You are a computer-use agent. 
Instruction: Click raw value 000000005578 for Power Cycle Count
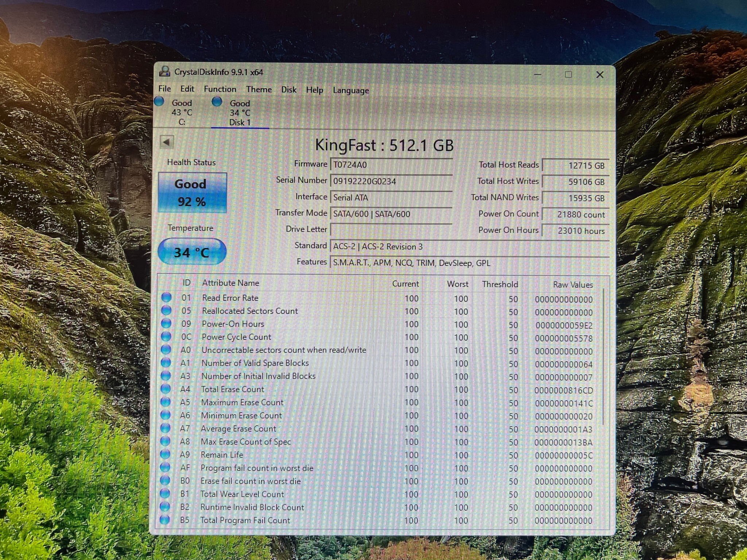[x=564, y=339]
